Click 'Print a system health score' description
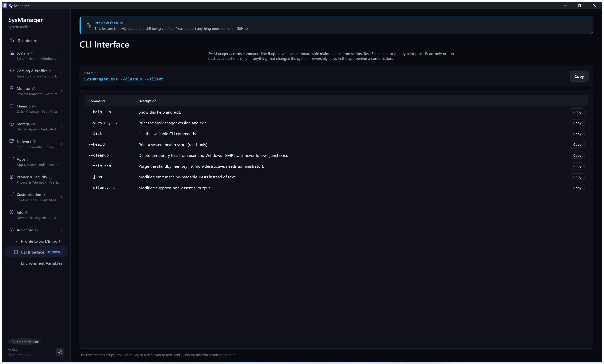Screen dimensions: 604x364 173,145
